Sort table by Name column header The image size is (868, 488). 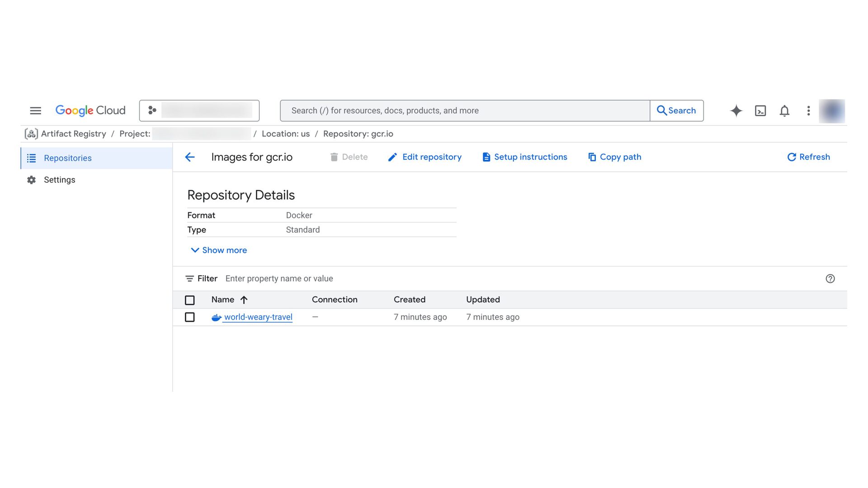click(x=223, y=300)
